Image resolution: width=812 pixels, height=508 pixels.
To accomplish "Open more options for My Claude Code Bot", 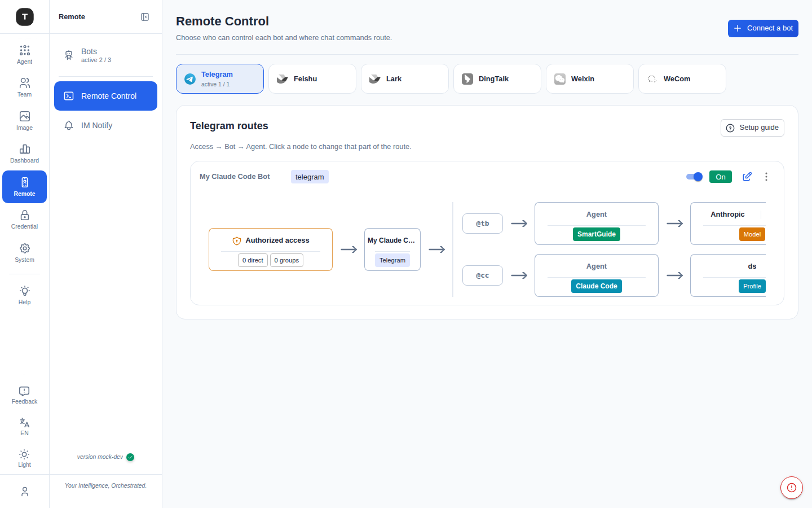I will point(766,177).
